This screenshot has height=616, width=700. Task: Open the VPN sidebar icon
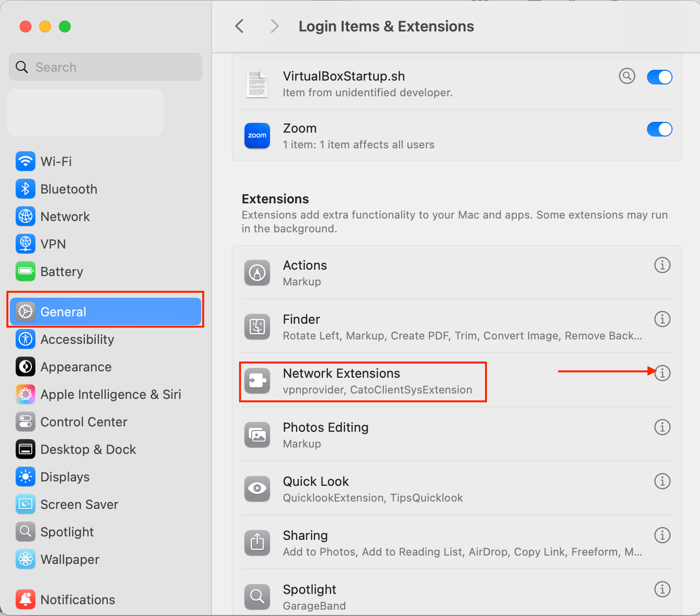pyautogui.click(x=26, y=244)
